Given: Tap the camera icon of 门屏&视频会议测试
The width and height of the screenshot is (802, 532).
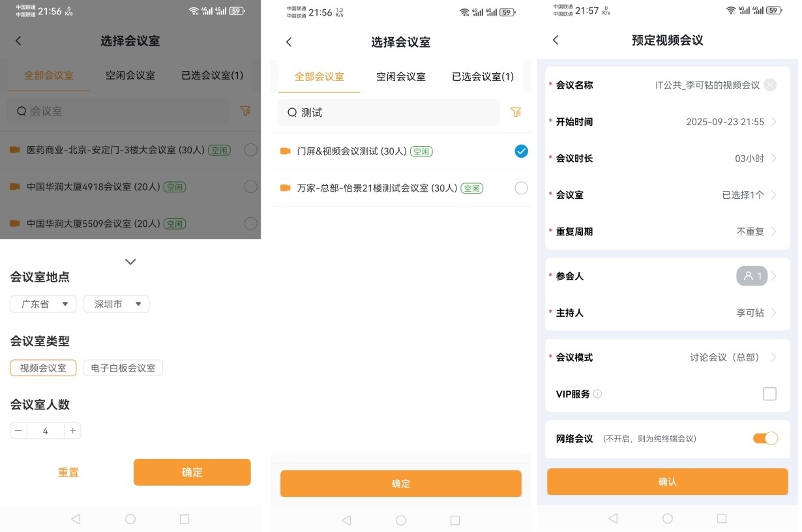Looking at the screenshot, I should pyautogui.click(x=285, y=151).
